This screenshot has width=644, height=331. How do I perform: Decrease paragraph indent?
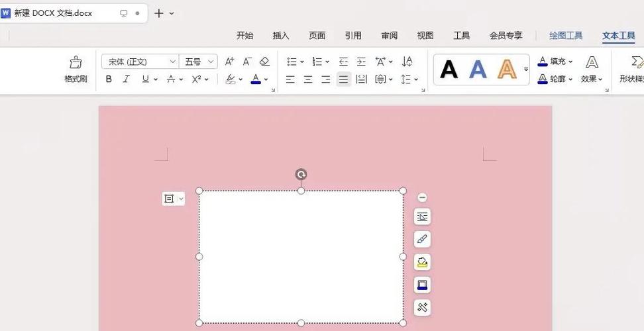[343, 62]
